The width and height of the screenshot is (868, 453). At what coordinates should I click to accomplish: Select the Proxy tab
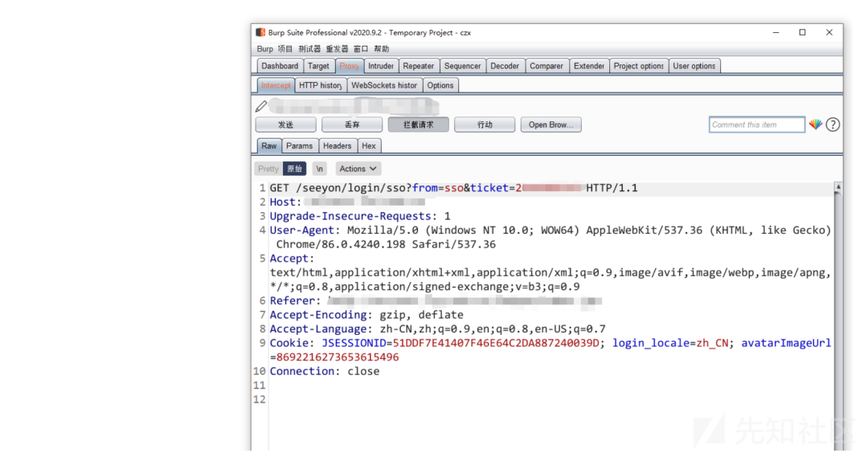349,66
